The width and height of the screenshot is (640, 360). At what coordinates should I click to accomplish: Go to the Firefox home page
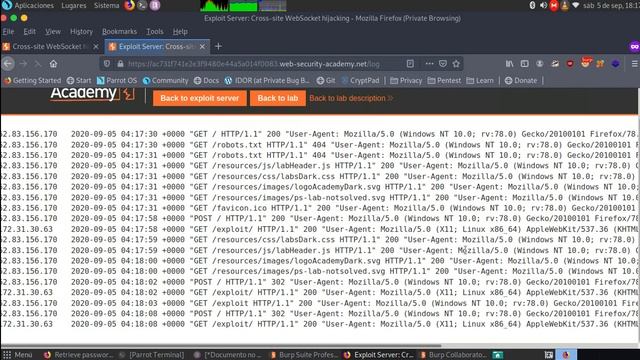coord(53,64)
